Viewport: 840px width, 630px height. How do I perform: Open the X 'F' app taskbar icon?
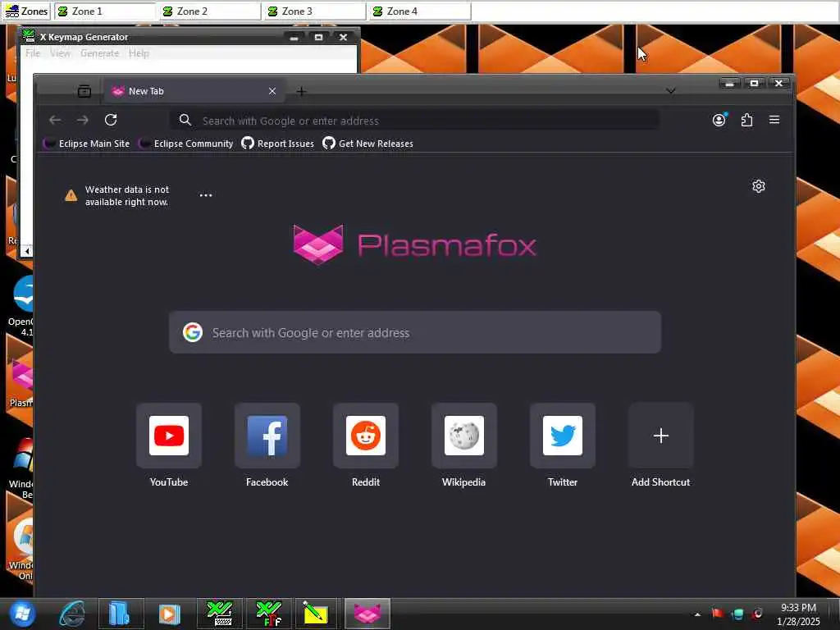[x=268, y=614]
